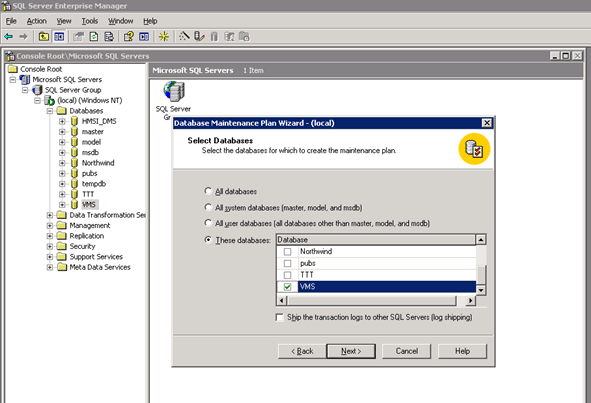Viewport: 591px width, 403px height.
Task: Uncheck the VMS checkbox in the database list
Action: (288, 287)
